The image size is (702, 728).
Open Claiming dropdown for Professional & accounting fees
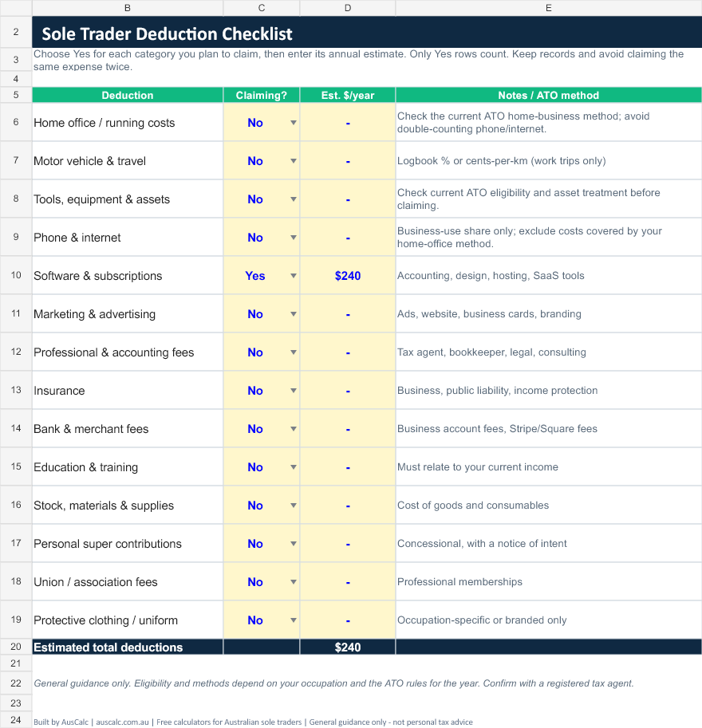pos(293,352)
